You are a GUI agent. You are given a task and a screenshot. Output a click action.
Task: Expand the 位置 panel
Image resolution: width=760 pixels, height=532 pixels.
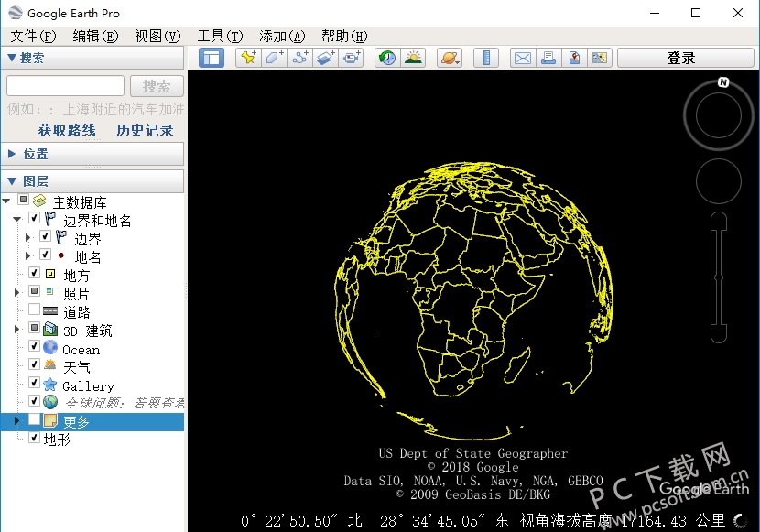coord(12,154)
